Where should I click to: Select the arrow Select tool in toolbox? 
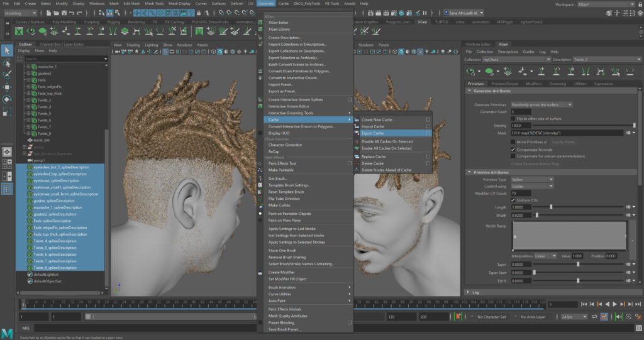click(x=6, y=50)
